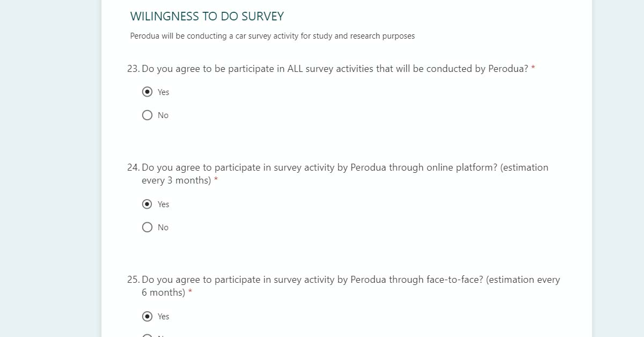Click question 25 text about face-to-face survey
The image size is (644, 337).
click(x=350, y=280)
